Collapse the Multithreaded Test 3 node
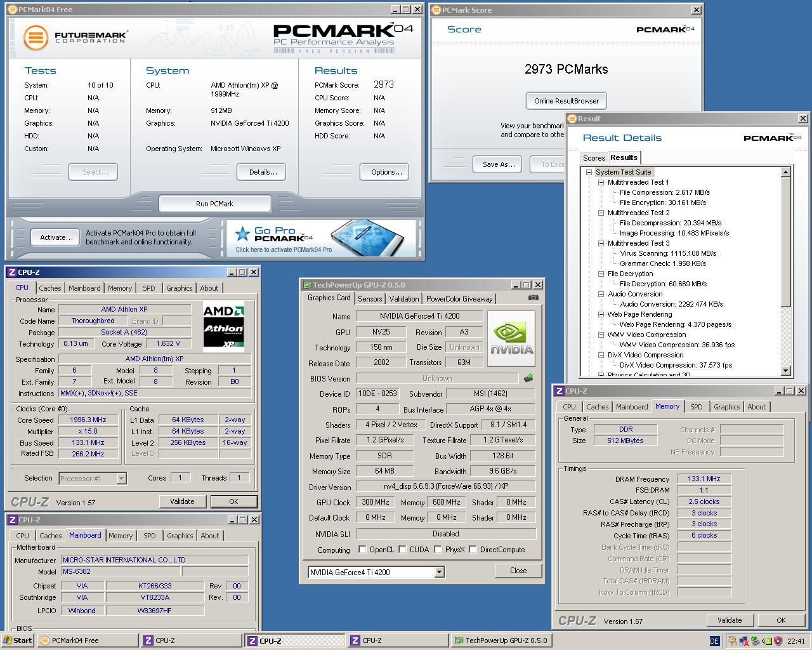 [601, 243]
